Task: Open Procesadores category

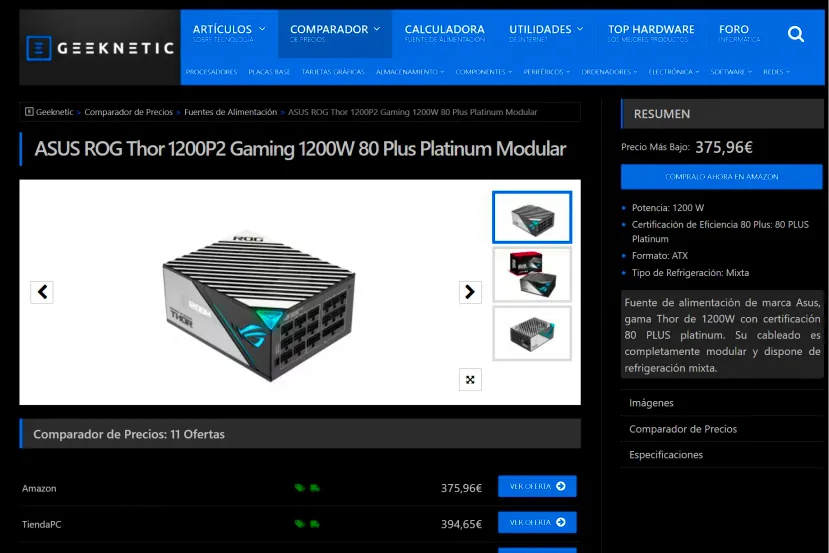Action: [211, 72]
